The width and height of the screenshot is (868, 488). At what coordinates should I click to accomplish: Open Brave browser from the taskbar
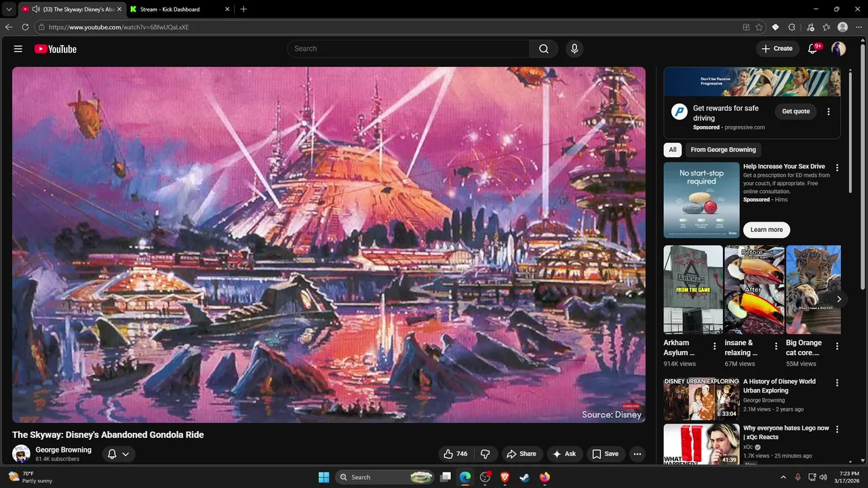[505, 477]
